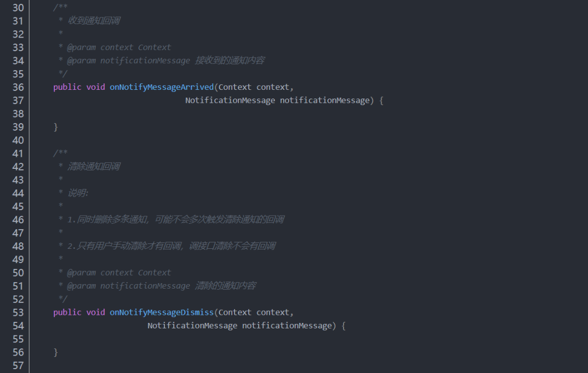Screen dimensions: 588x373
Task: Click comment line starting with "1.同时删除多条通知"
Action: tap(175, 219)
